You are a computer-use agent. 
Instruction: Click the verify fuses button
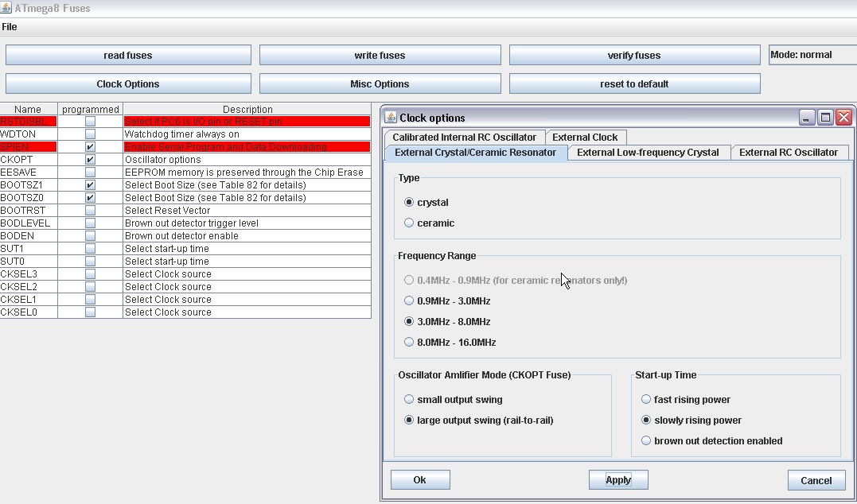(x=634, y=55)
